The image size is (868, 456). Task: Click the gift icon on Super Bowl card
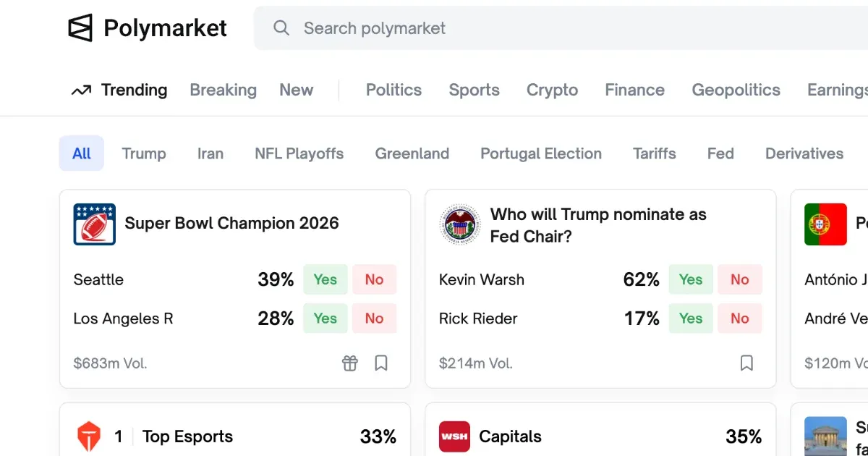(350, 363)
